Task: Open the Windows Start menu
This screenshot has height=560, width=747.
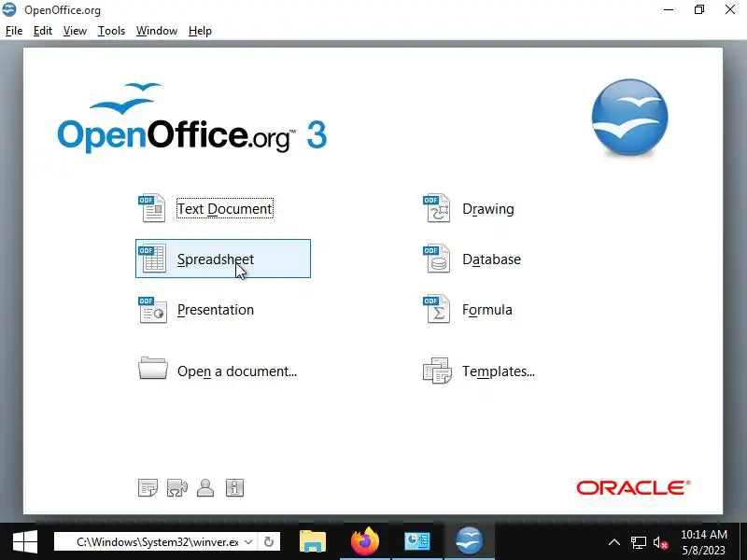Action: (x=25, y=542)
